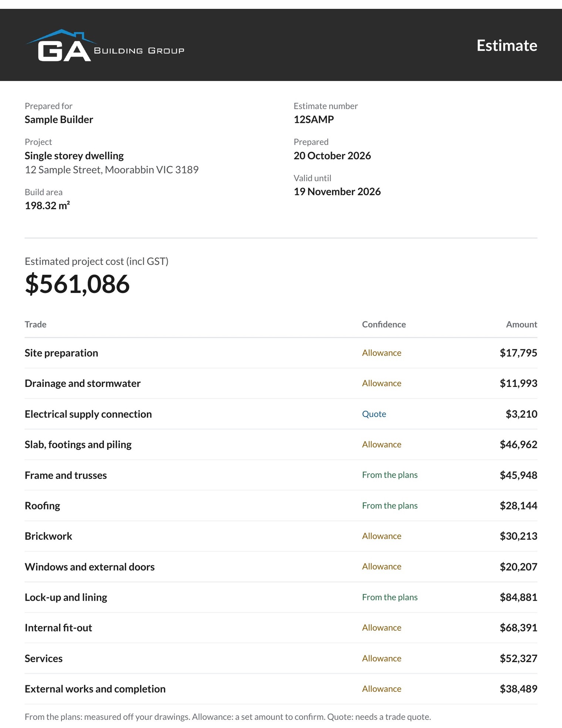Click the $28,144 amount
This screenshot has height=728, width=562.
[x=518, y=506]
